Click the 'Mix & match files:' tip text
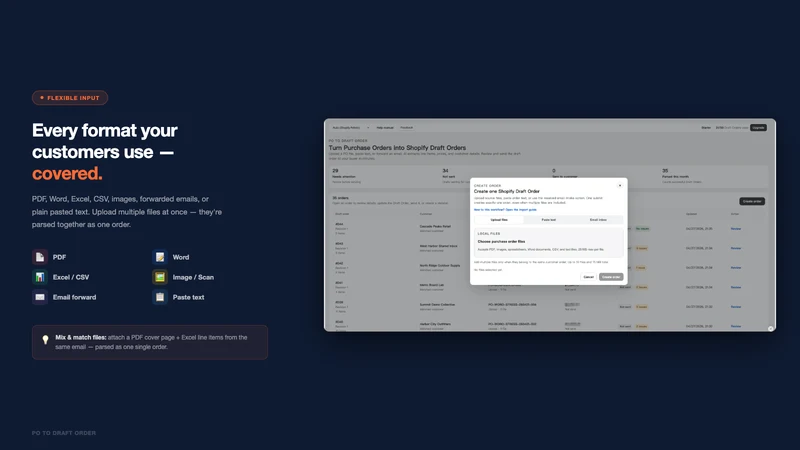800x450 pixels. tap(81, 337)
